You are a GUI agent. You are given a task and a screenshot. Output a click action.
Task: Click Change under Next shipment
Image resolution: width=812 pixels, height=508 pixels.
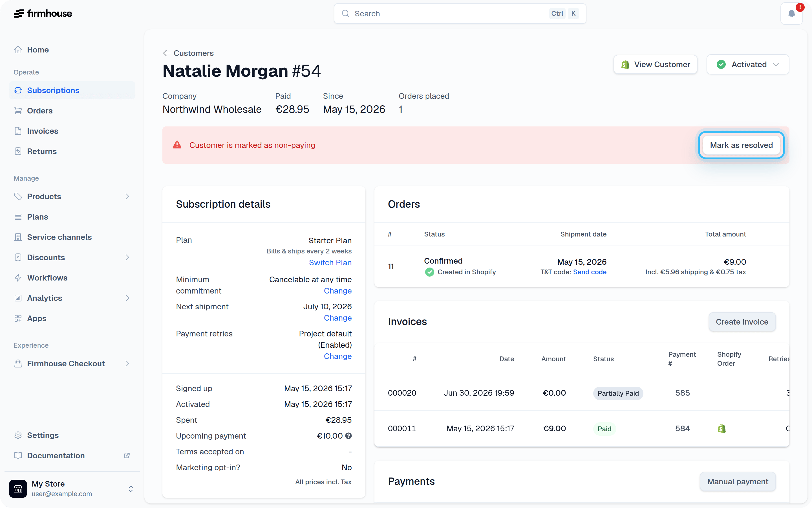(x=337, y=318)
